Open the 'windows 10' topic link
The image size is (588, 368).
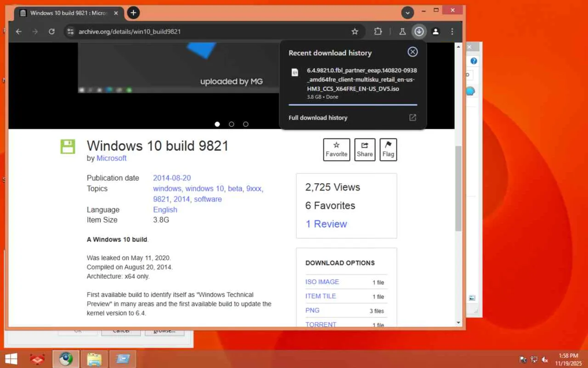click(205, 189)
